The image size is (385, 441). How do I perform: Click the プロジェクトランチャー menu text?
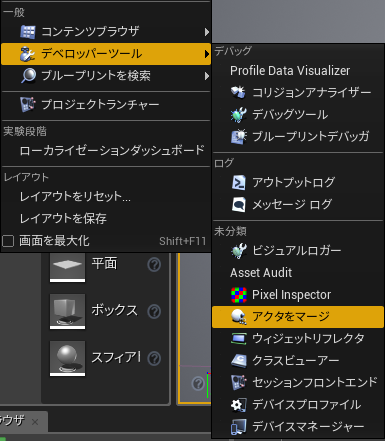(x=100, y=105)
